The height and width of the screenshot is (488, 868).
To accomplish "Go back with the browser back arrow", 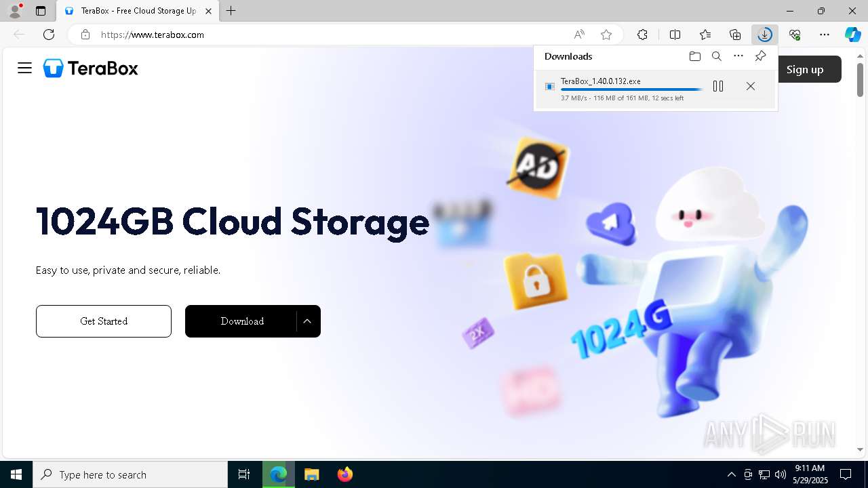I will 19,35.
